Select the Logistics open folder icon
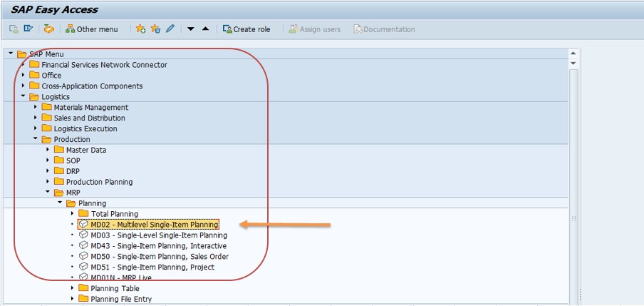This screenshot has height=306, width=644. pyautogui.click(x=34, y=97)
